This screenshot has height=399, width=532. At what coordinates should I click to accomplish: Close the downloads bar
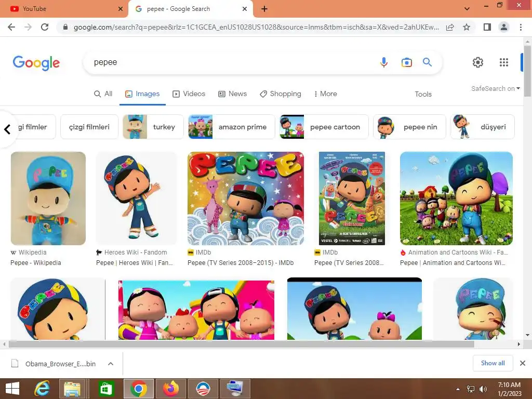coord(523,363)
